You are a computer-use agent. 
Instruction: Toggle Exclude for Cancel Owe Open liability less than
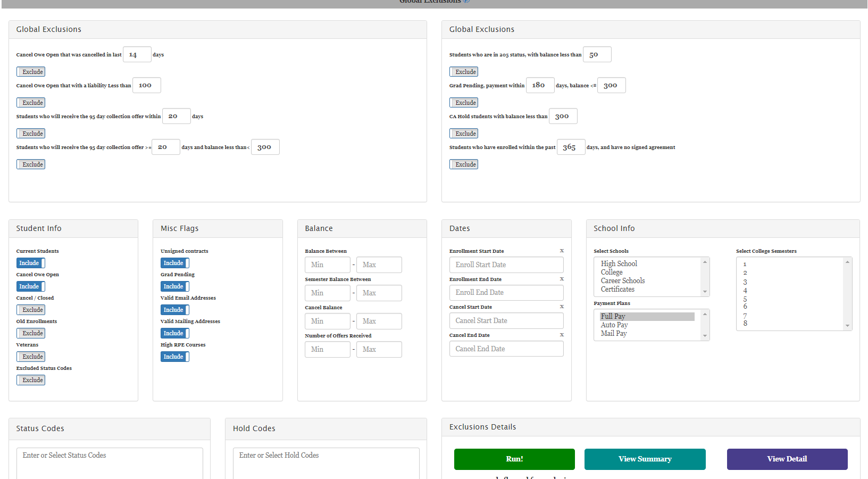coord(31,103)
